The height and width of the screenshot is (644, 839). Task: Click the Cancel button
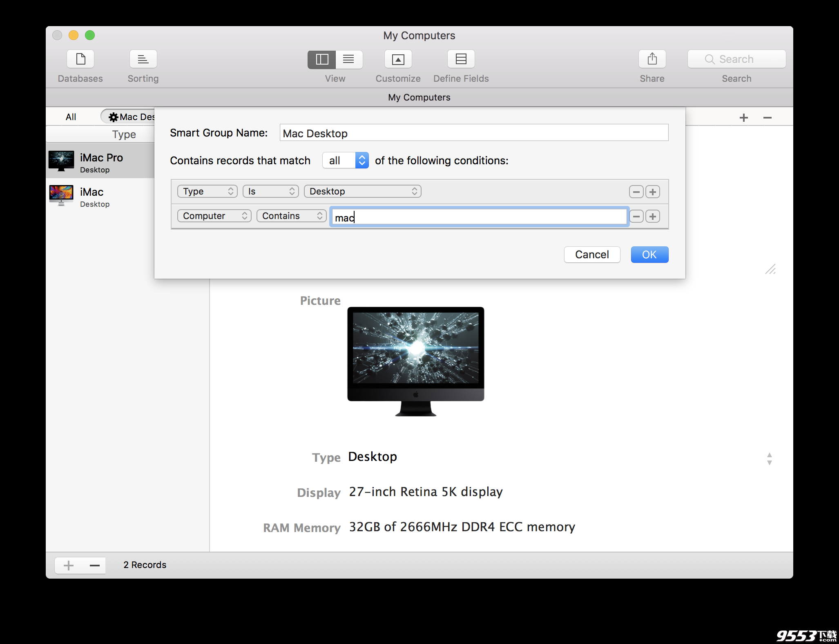(592, 255)
